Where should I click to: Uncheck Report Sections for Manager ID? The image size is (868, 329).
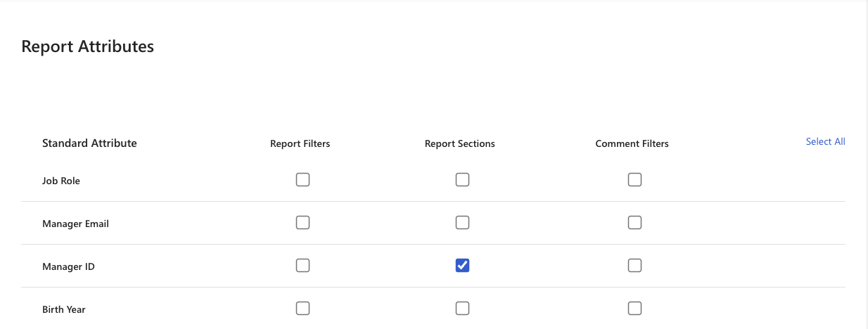[x=462, y=265]
